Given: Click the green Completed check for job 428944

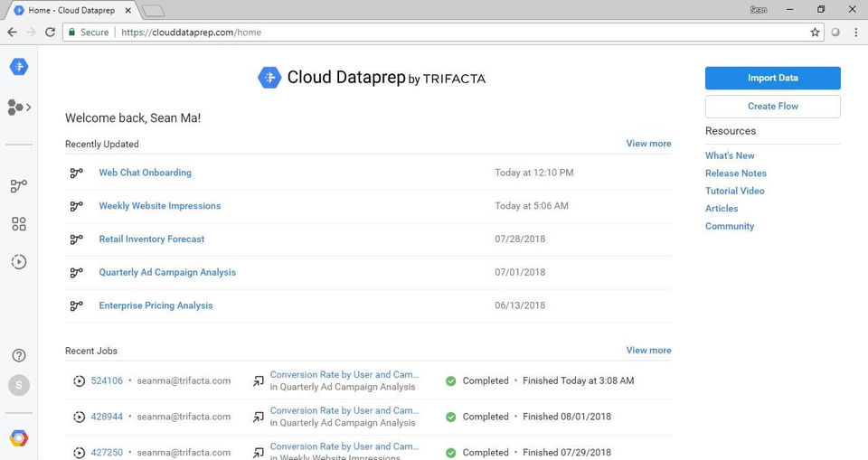Looking at the screenshot, I should [x=451, y=417].
